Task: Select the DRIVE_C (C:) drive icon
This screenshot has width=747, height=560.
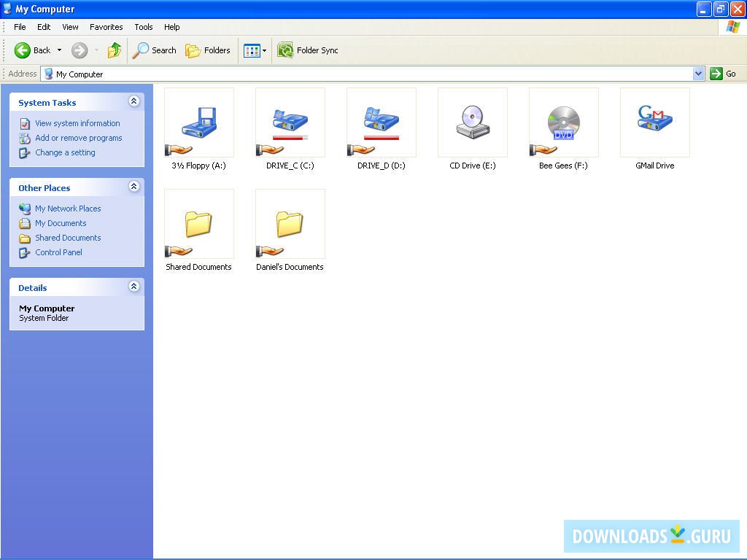Action: [290, 122]
